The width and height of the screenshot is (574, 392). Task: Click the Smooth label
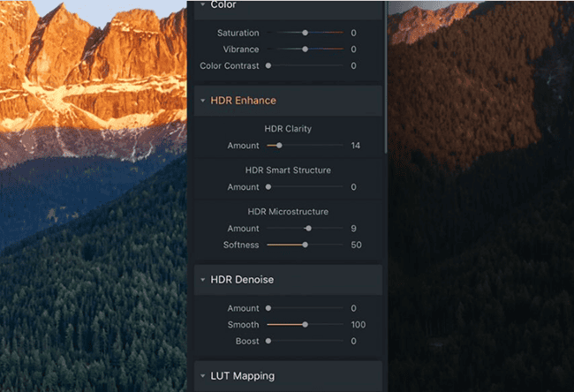coord(243,325)
